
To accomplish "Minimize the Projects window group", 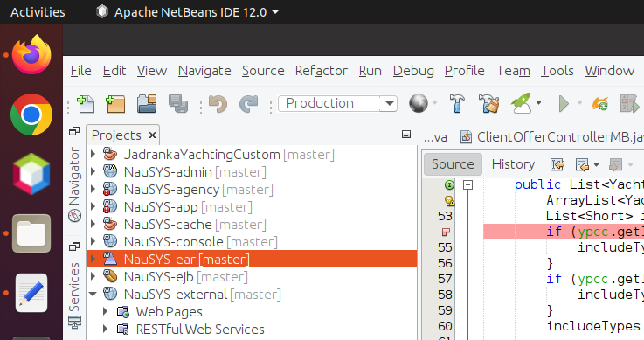I will tap(406, 135).
